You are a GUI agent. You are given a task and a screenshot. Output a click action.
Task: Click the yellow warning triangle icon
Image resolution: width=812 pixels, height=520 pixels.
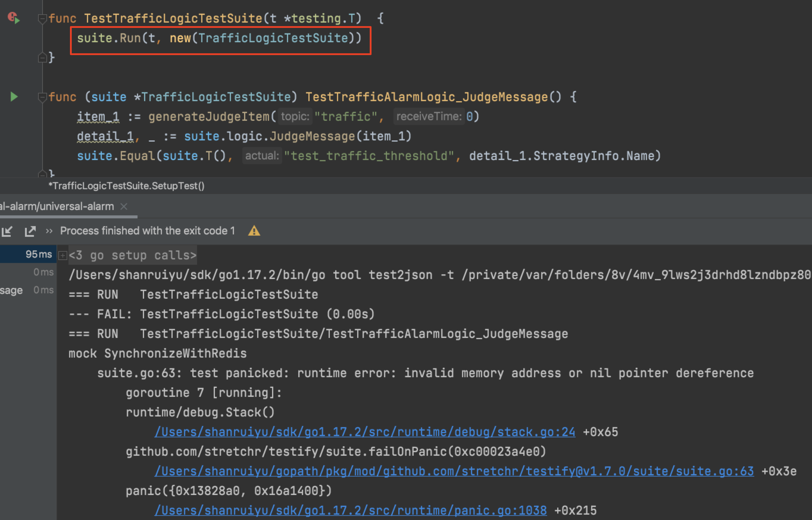tap(254, 231)
